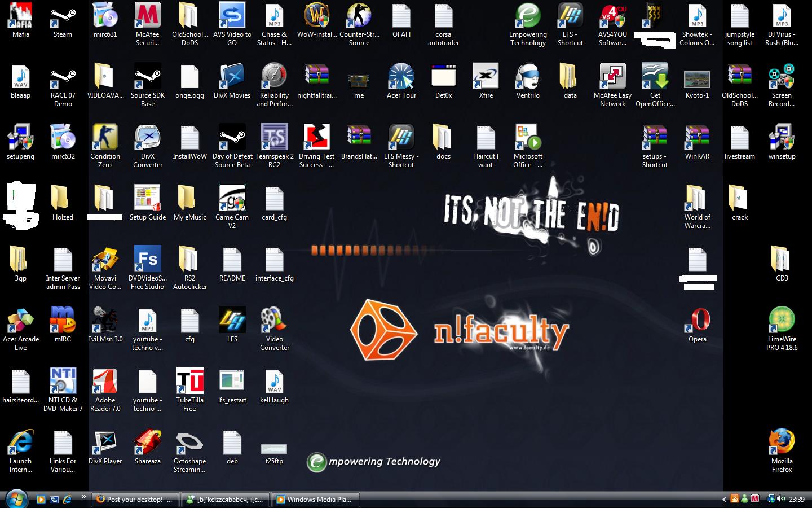Image resolution: width=812 pixels, height=508 pixels.
Task: Open the Screen Recorder shortcut
Action: tap(782, 85)
